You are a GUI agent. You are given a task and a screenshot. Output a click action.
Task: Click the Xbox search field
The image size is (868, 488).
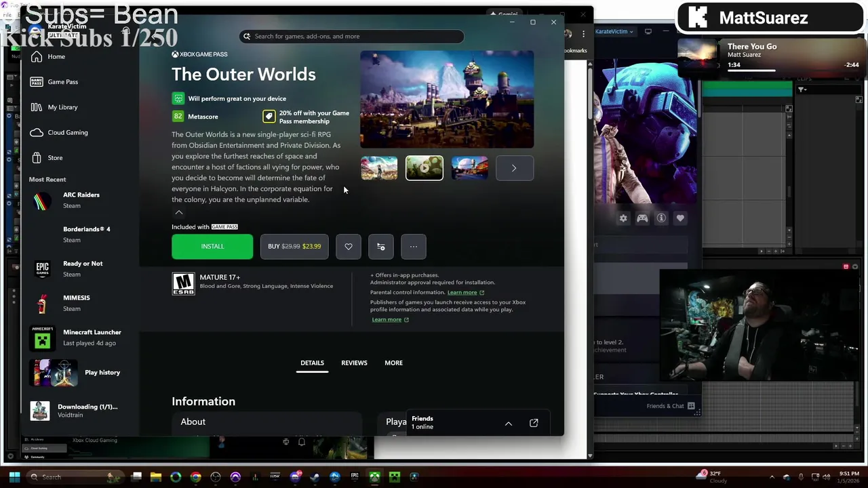point(352,37)
